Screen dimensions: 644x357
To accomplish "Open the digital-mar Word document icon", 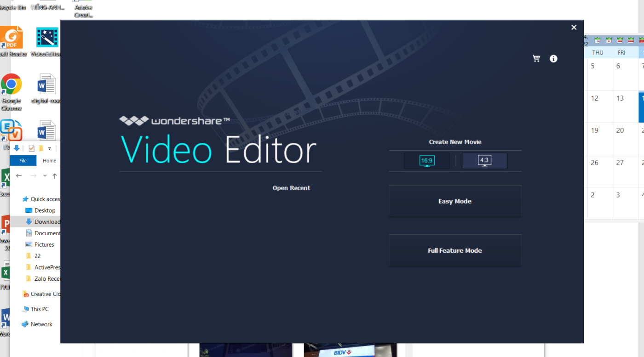I will 46,89.
